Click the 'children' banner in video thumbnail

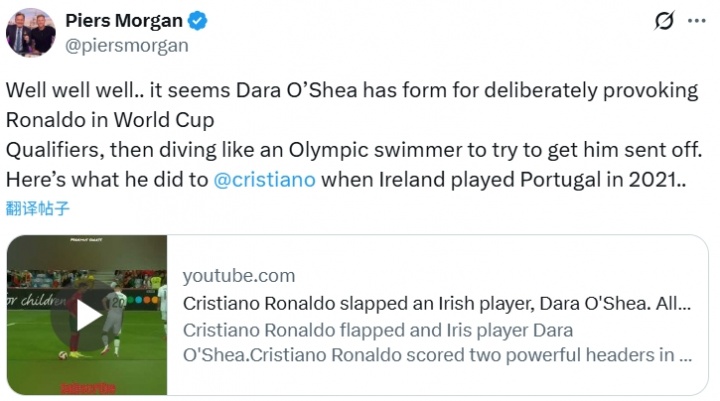(x=39, y=299)
